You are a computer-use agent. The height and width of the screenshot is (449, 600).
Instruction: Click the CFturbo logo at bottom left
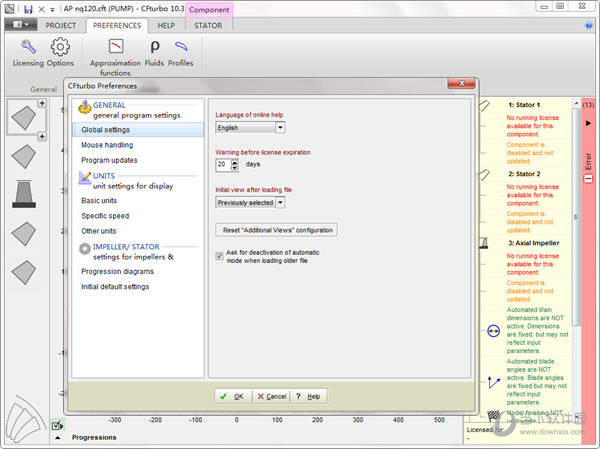[25, 421]
